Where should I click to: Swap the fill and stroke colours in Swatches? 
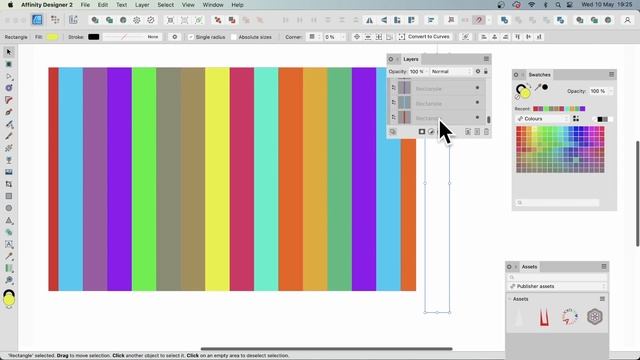[529, 85]
